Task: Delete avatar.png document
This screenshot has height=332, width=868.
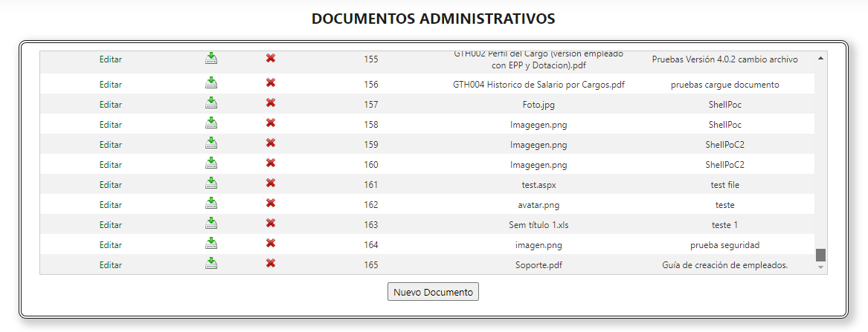Action: [x=271, y=203]
